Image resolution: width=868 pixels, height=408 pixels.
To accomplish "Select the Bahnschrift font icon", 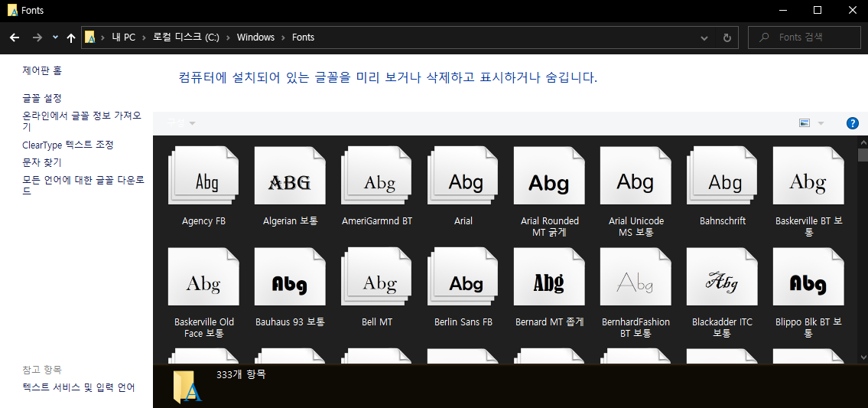I will coord(722,175).
